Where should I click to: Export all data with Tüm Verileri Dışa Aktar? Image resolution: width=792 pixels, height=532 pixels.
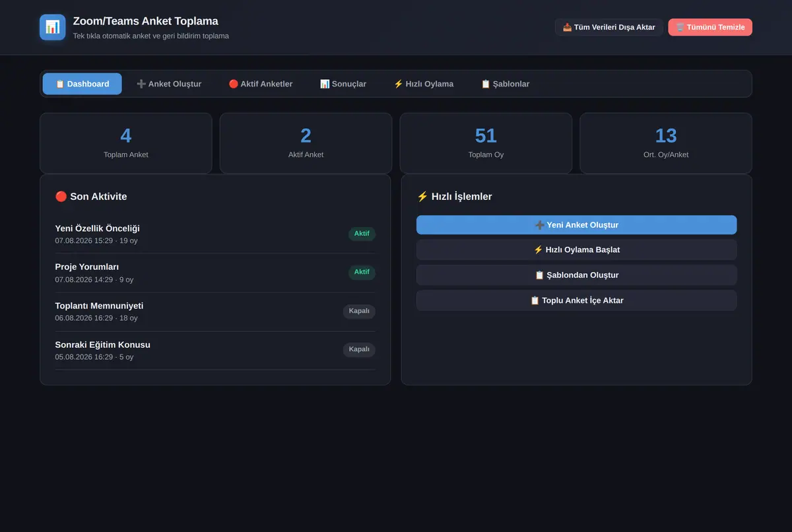(609, 27)
